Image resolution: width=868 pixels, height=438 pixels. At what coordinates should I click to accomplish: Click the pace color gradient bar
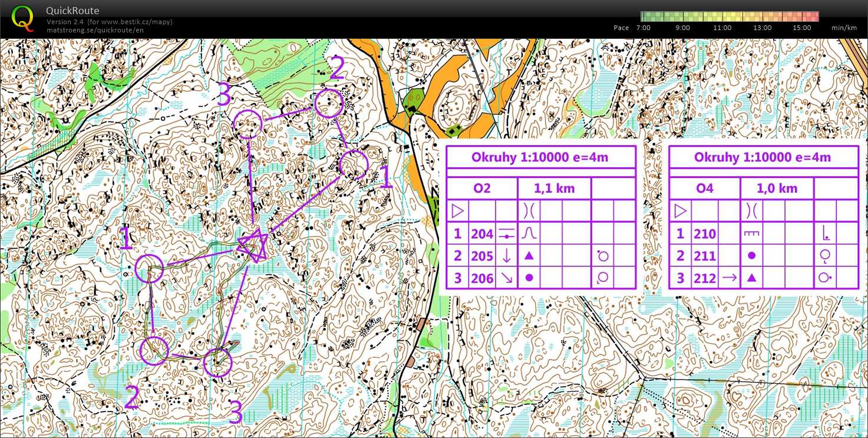click(x=730, y=17)
